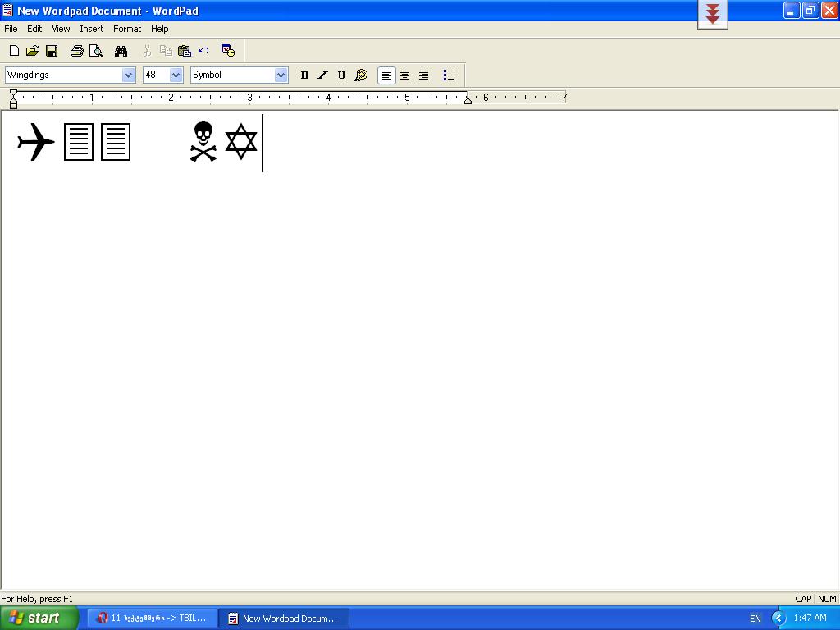Image resolution: width=840 pixels, height=630 pixels.
Task: Click the WordPad document icon in title bar
Action: 7,10
